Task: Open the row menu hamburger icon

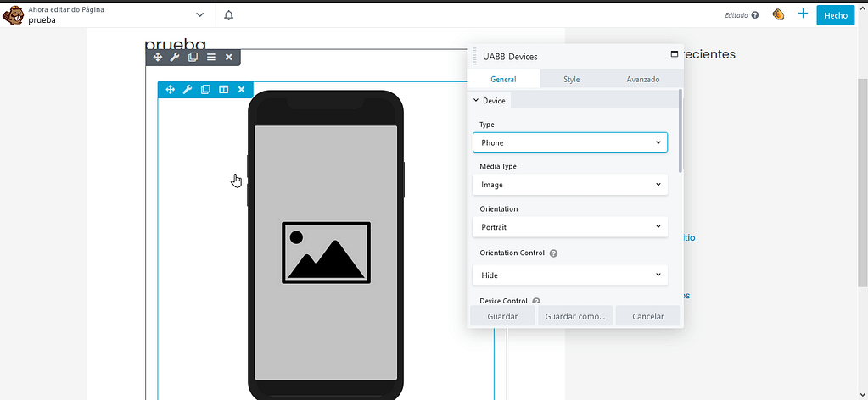Action: point(211,57)
